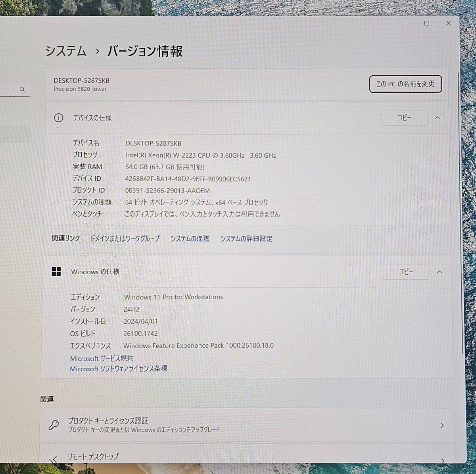Select product ID 00391-52366-29013-AAOEM
The image size is (476, 474).
pos(167,191)
